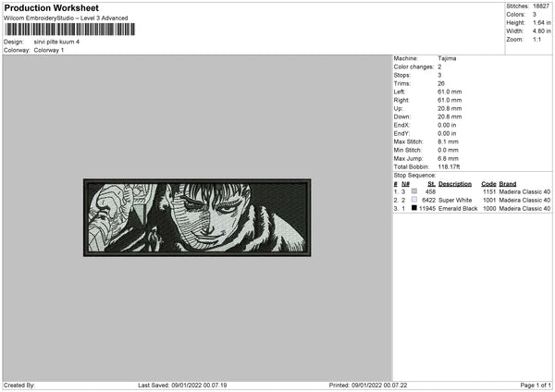This screenshot has height=392, width=555.
Task: Click the St. stitch count column header
Action: tap(431, 184)
